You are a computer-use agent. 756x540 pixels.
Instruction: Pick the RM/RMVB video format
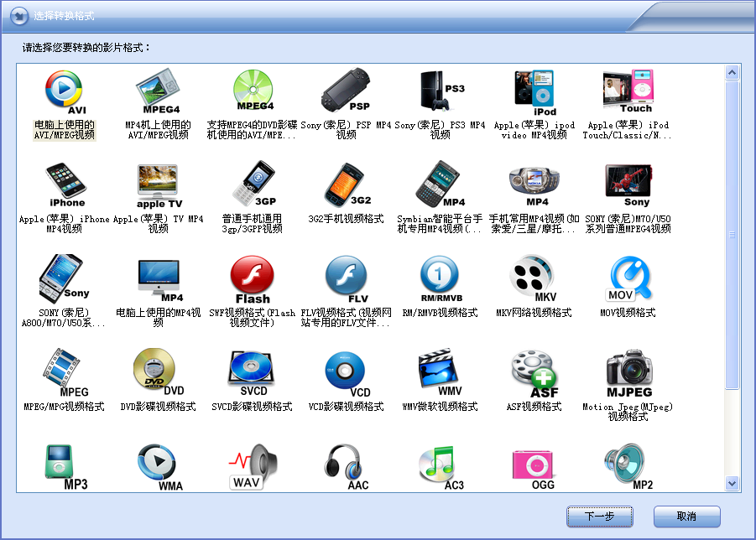(x=440, y=279)
